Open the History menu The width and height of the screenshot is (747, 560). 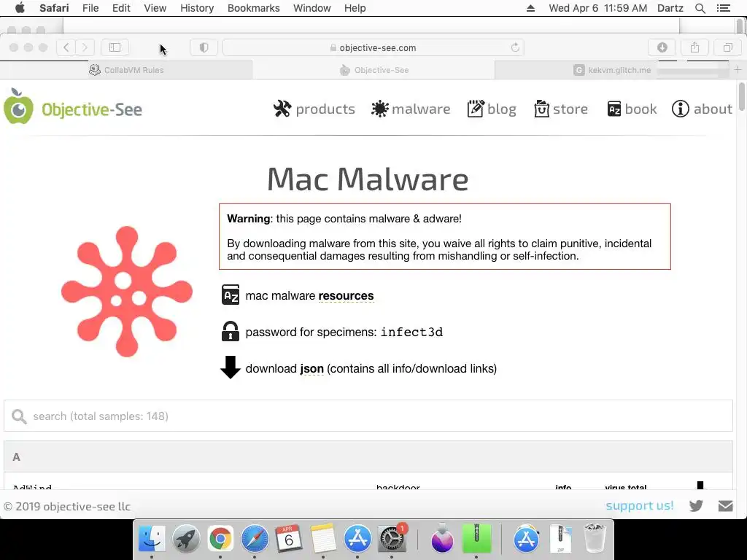click(197, 8)
